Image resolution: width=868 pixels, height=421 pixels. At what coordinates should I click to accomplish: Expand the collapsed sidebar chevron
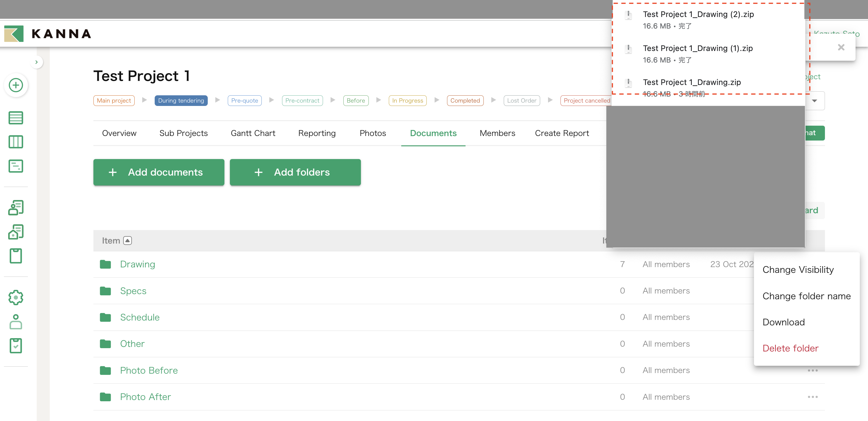pyautogui.click(x=36, y=62)
